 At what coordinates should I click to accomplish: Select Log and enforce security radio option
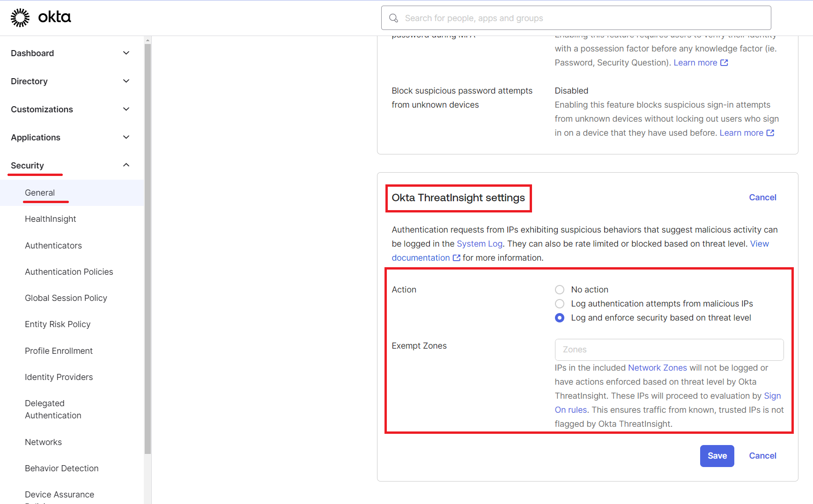point(560,318)
